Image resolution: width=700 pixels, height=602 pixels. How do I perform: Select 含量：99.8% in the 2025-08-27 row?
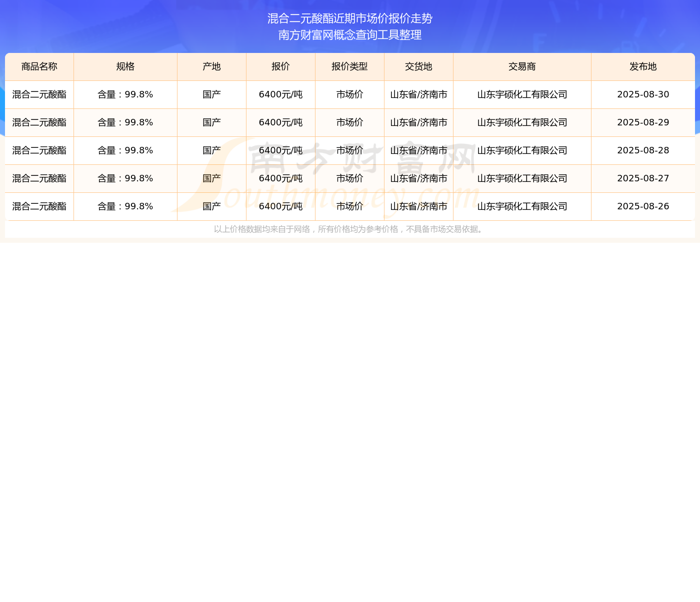[x=125, y=179]
